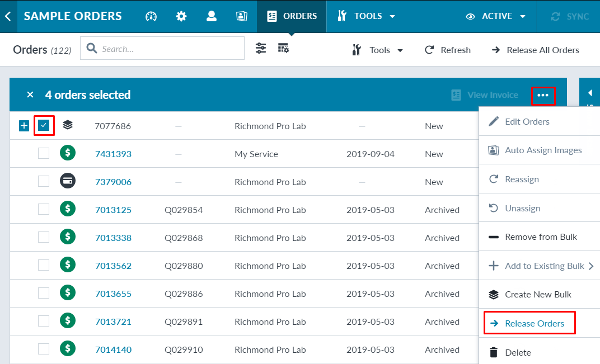Screen dimensions: 600x364
Task: Select Reassign from the actions menu
Action: (540, 179)
